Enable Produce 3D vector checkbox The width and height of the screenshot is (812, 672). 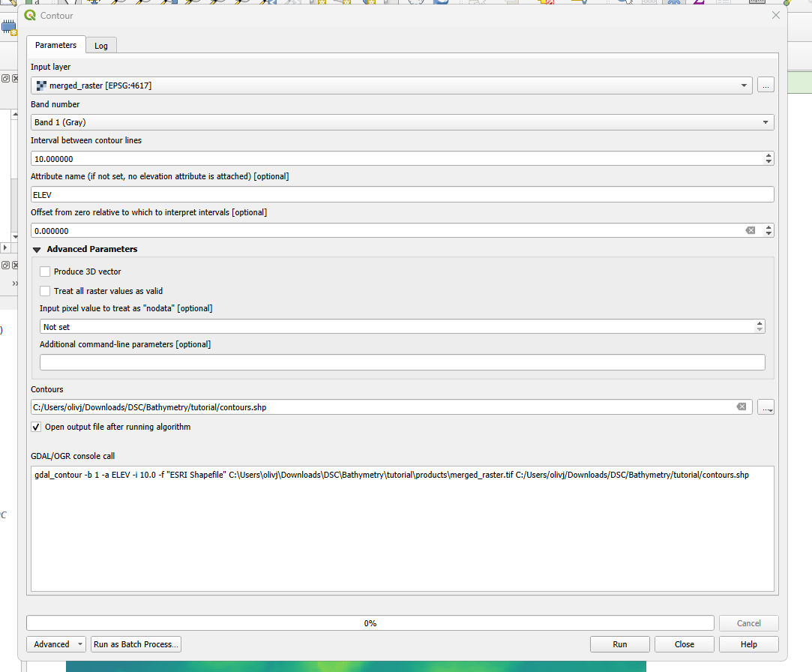pos(45,271)
